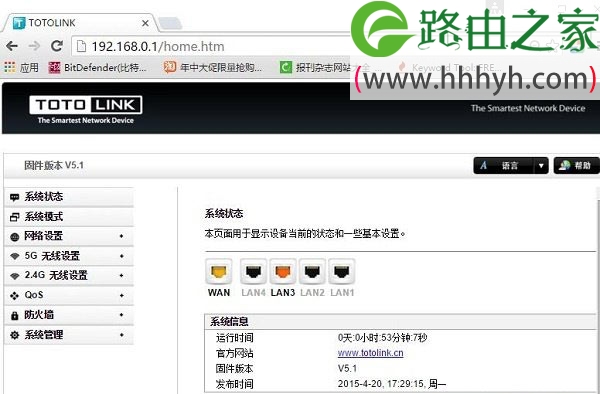Viewport: 600px width, 394px height.
Task: Open the www.totolink.cn link
Action: [370, 353]
